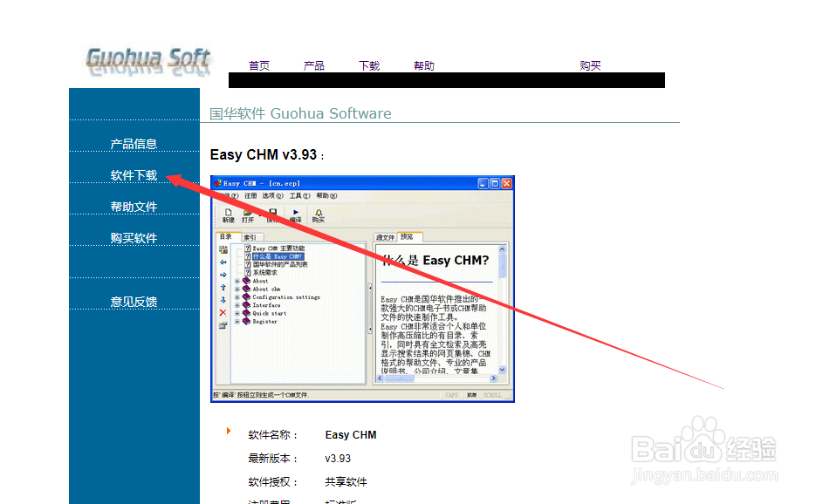Open the 工具 menu in Easy CHM
823x504 pixels.
(299, 195)
